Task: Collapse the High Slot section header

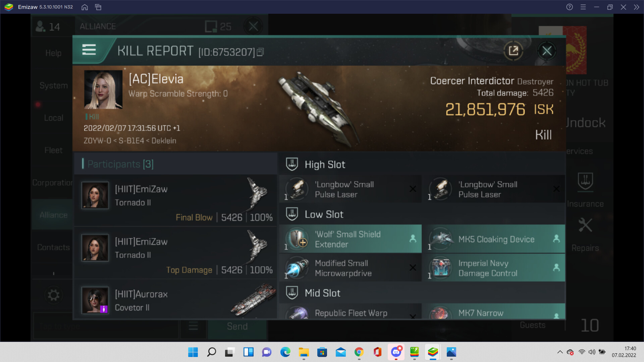Action: 324,165
